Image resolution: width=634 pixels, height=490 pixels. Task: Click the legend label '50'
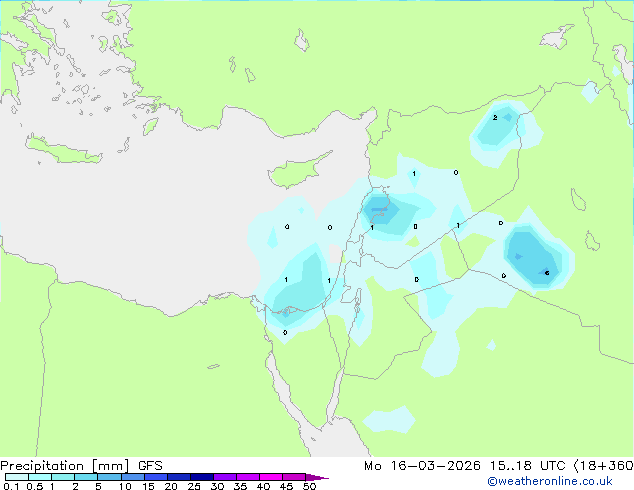pos(309,486)
